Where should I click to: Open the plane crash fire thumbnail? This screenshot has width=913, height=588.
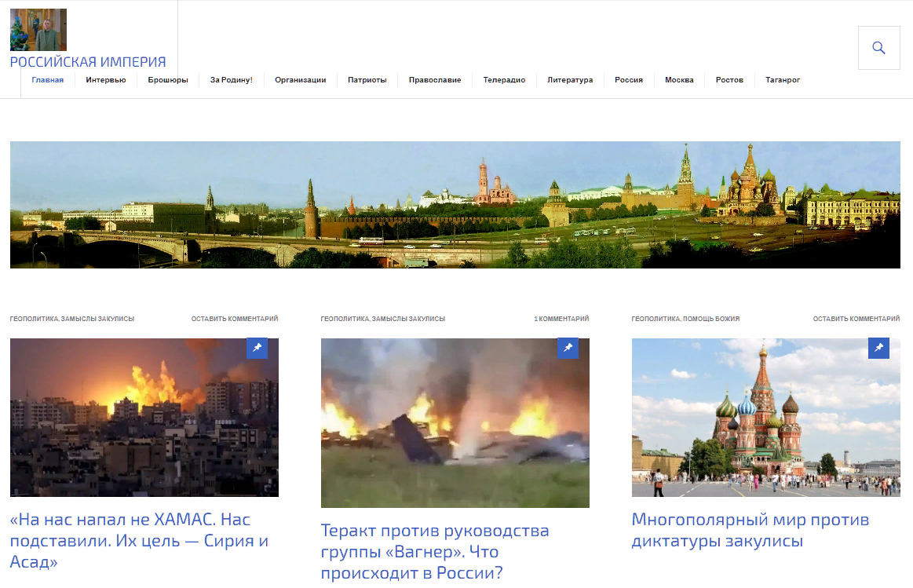click(455, 423)
